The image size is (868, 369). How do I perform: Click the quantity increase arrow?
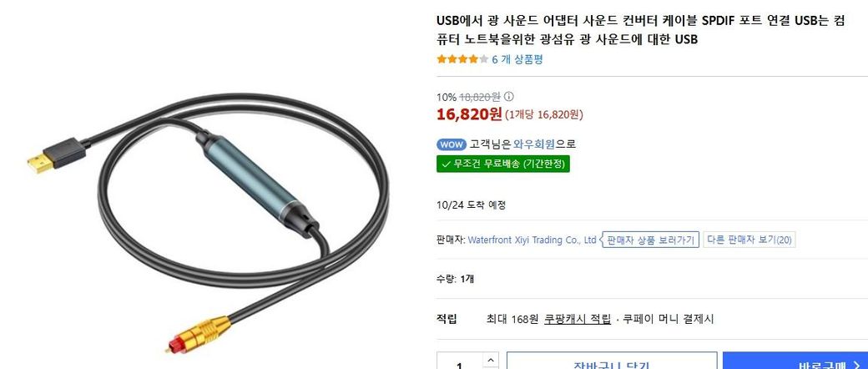491,360
